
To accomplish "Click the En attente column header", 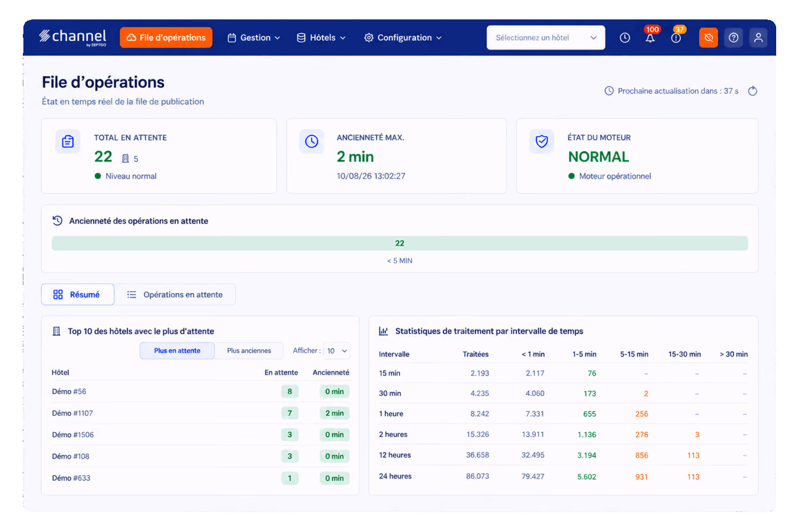I will 281,372.
